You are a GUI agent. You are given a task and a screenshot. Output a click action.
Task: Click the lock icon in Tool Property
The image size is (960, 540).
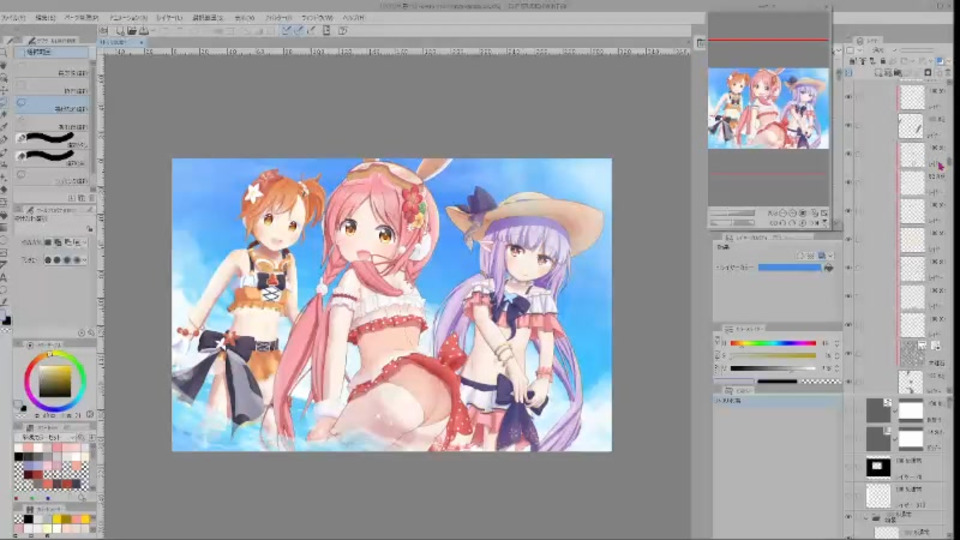click(89, 228)
